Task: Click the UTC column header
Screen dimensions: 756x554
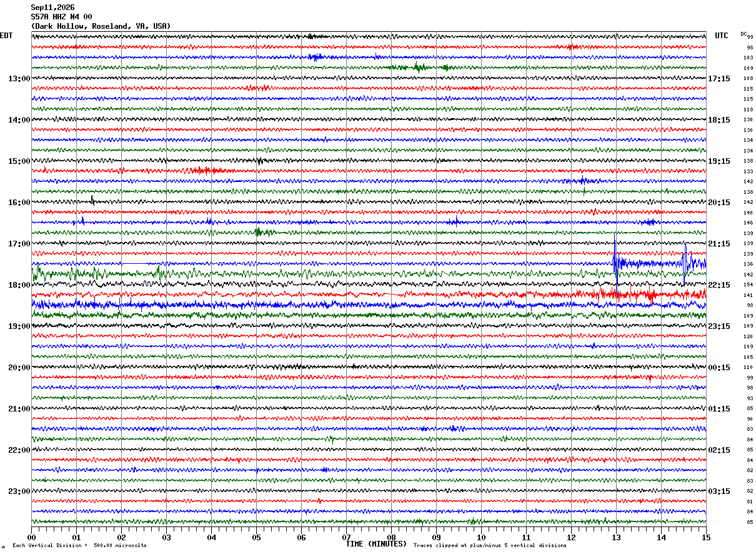Action: 722,36
